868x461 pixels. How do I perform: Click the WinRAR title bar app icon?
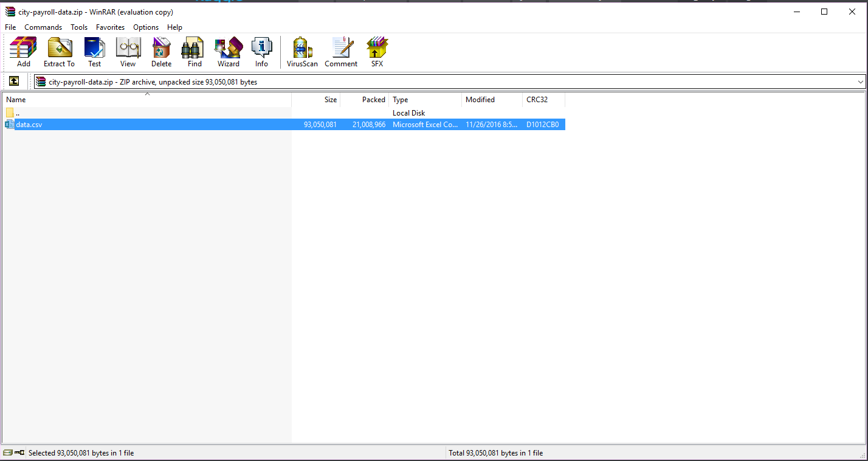pyautogui.click(x=10, y=12)
